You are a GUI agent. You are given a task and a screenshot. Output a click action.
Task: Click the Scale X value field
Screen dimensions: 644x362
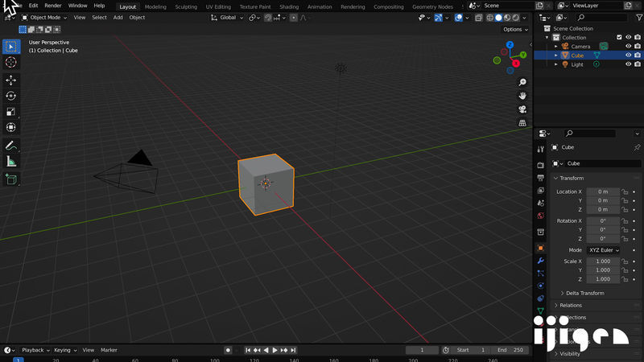point(603,261)
